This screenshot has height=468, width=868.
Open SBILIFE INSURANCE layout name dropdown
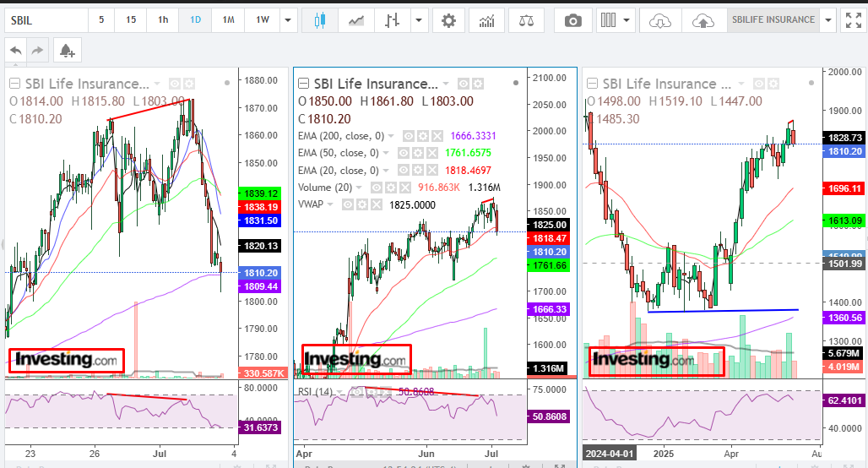pyautogui.click(x=828, y=20)
